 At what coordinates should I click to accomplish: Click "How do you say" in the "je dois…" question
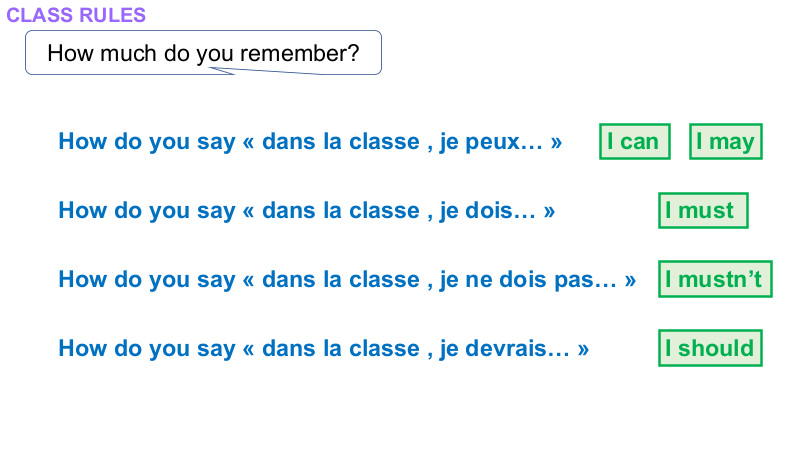click(x=147, y=211)
